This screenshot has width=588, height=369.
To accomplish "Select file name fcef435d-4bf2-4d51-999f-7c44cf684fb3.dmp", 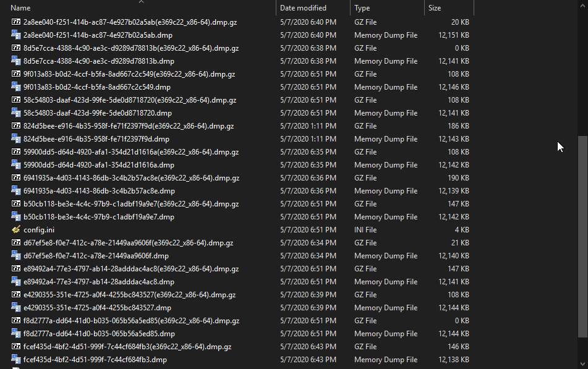I will pyautogui.click(x=95, y=360).
